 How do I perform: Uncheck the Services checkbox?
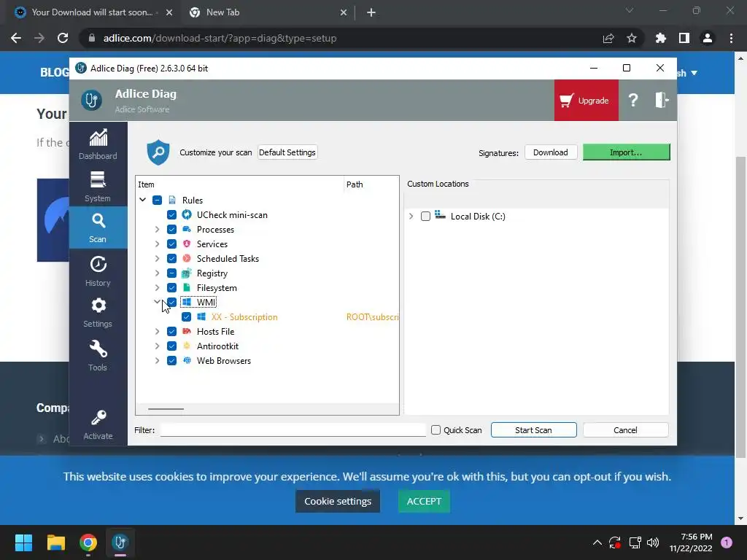click(171, 244)
